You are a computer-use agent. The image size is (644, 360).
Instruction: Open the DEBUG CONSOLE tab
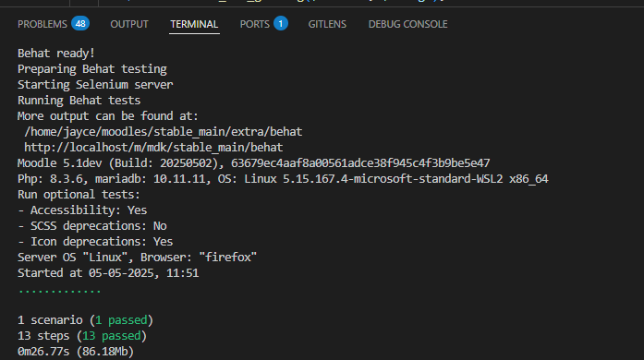click(407, 24)
